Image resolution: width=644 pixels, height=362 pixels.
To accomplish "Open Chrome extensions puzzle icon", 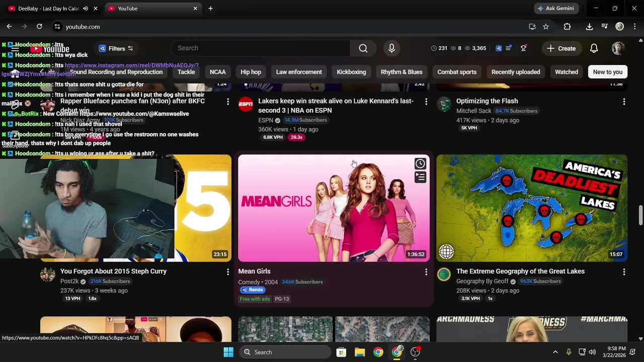I will tap(567, 27).
